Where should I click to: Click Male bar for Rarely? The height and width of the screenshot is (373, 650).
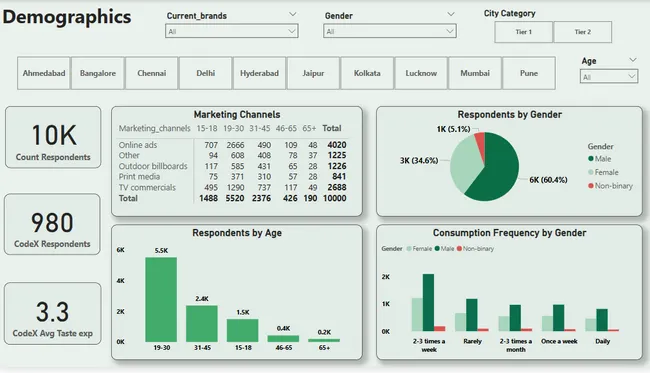pyautogui.click(x=472, y=315)
